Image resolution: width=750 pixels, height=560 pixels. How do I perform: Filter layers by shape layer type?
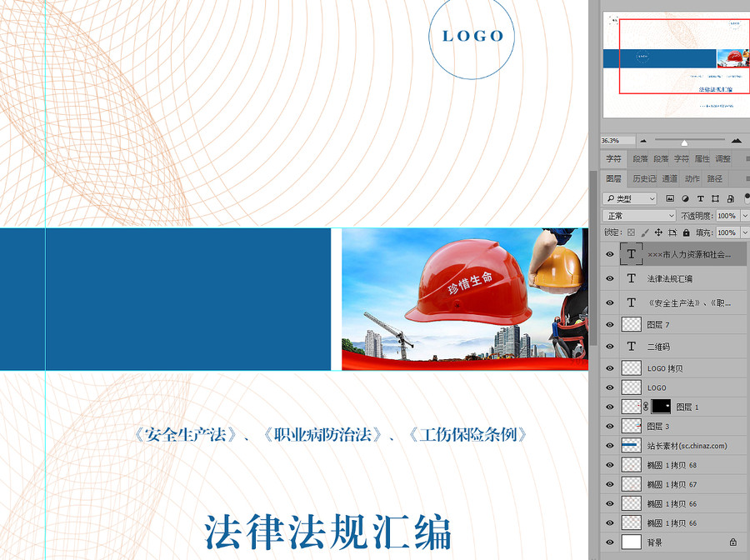[x=716, y=198]
